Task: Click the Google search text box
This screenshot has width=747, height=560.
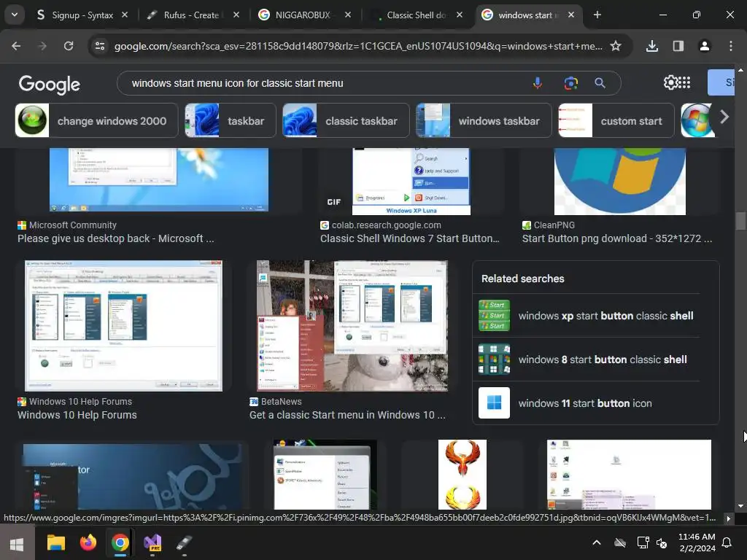Action: pyautogui.click(x=329, y=83)
